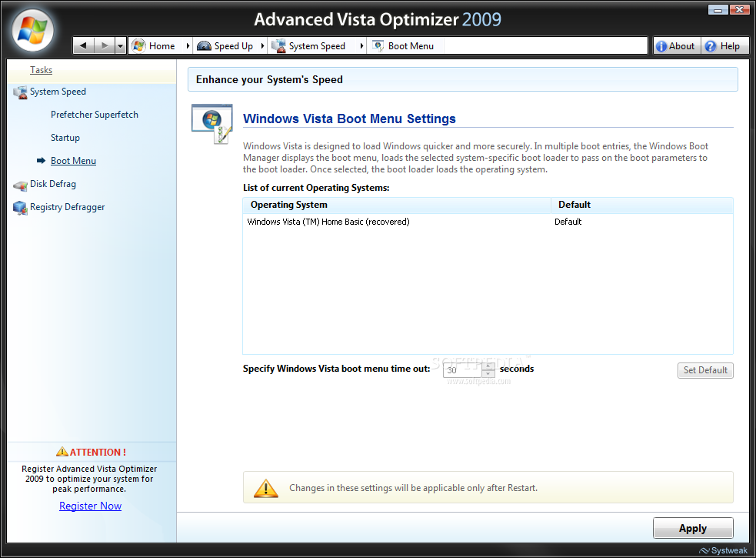
Task: Click the Disk Defrag sidebar icon
Action: point(20,185)
